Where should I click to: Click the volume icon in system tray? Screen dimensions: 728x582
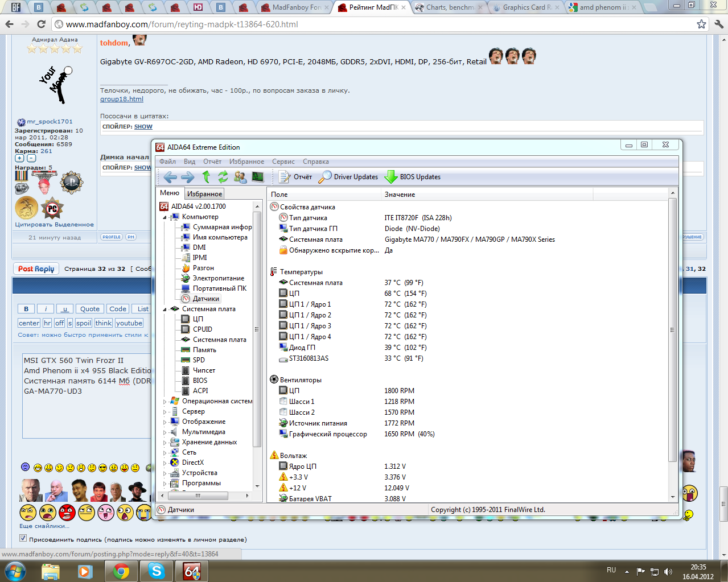668,571
